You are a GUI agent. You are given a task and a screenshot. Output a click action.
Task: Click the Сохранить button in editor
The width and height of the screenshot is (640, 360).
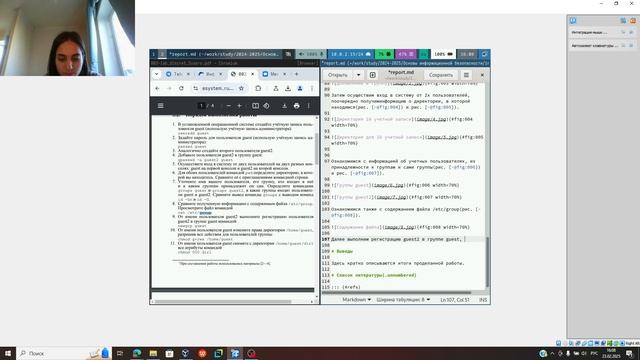point(441,75)
